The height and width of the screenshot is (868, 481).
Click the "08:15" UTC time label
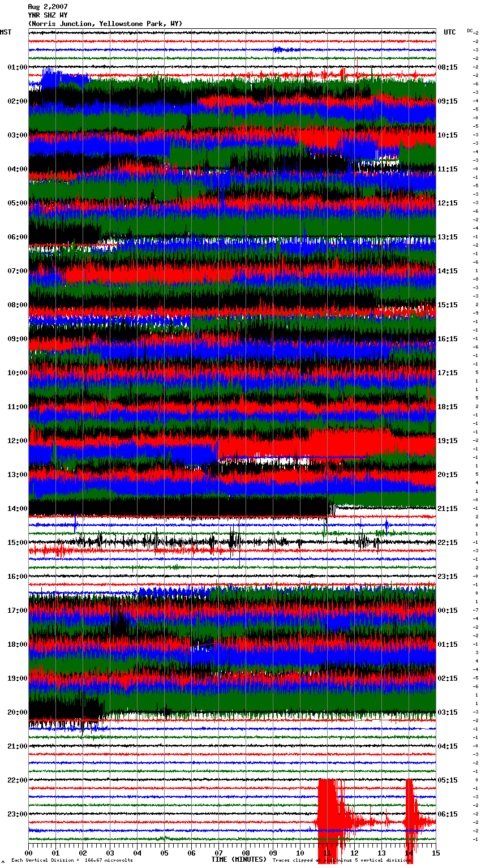point(448,67)
